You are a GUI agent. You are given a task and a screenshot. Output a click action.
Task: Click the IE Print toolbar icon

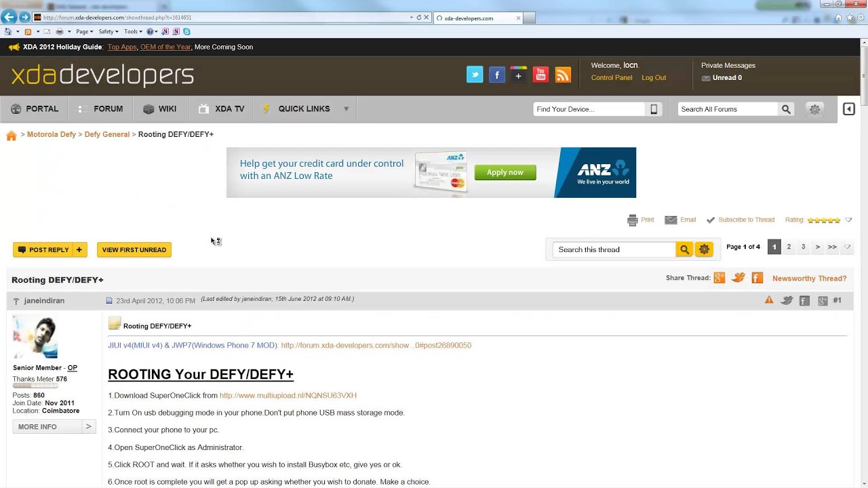coord(60,31)
